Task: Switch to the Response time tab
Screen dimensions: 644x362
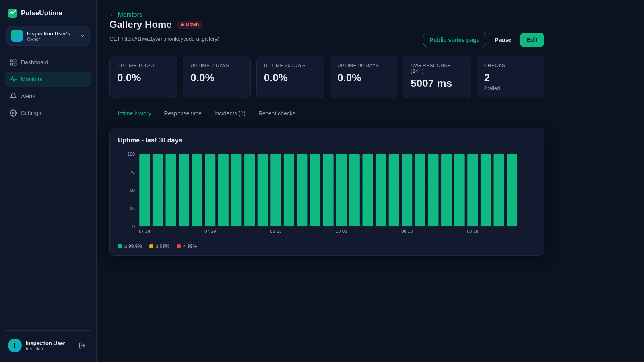Action: click(x=183, y=113)
